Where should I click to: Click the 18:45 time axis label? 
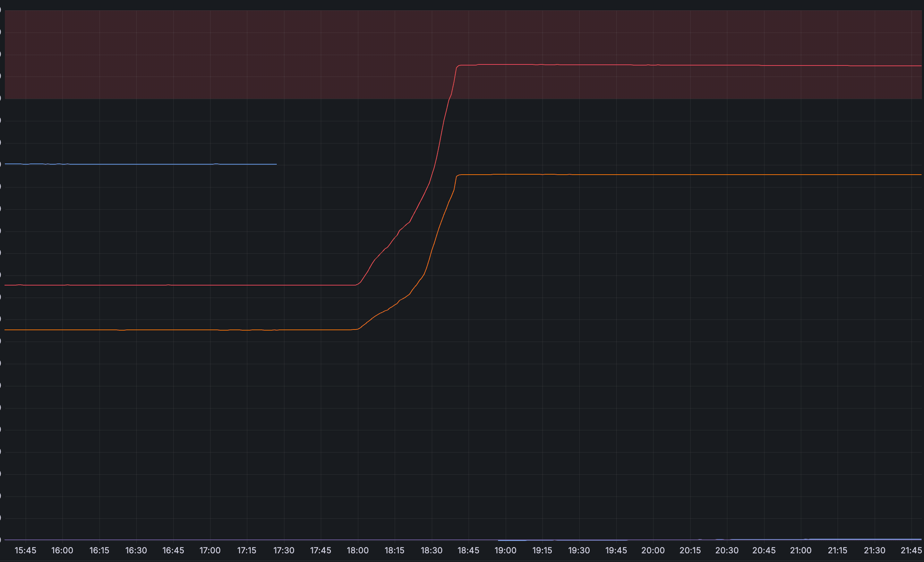point(468,550)
